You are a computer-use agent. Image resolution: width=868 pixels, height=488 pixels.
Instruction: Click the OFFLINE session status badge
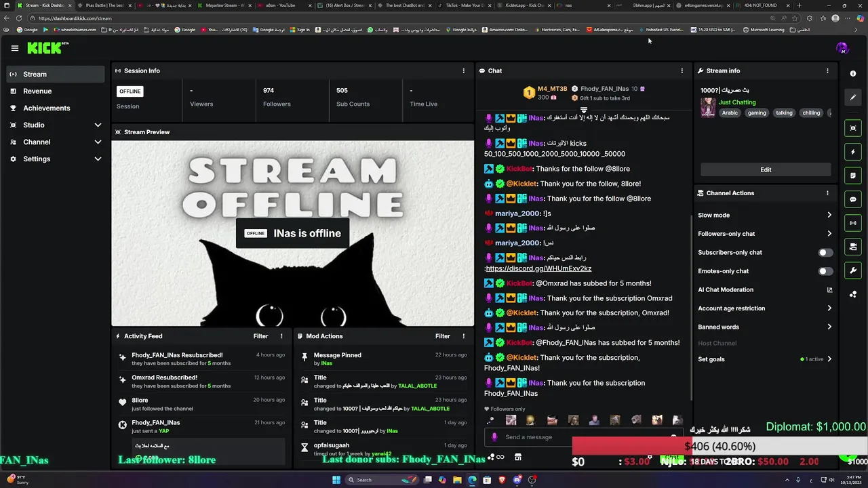tap(130, 91)
